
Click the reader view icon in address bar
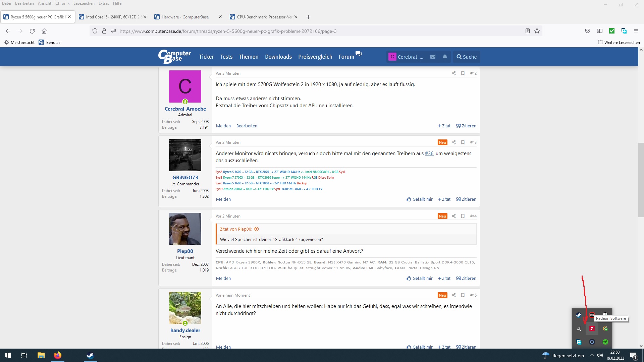527,31
